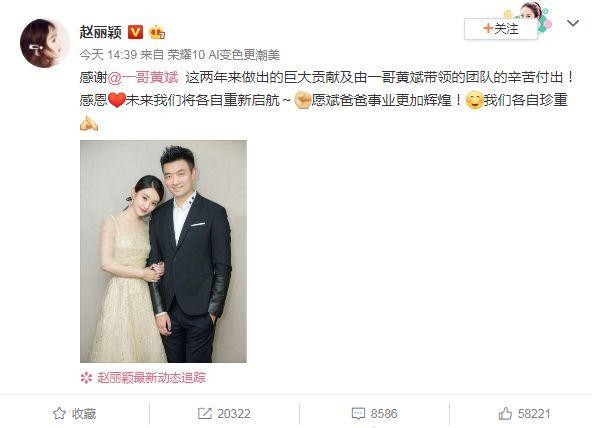Open the 赵丽颖 username link
Screen dimensions: 592x428
pyautogui.click(x=100, y=32)
